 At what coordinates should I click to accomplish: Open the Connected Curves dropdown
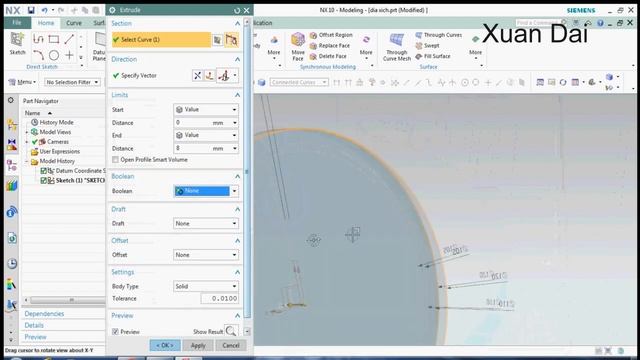click(299, 82)
